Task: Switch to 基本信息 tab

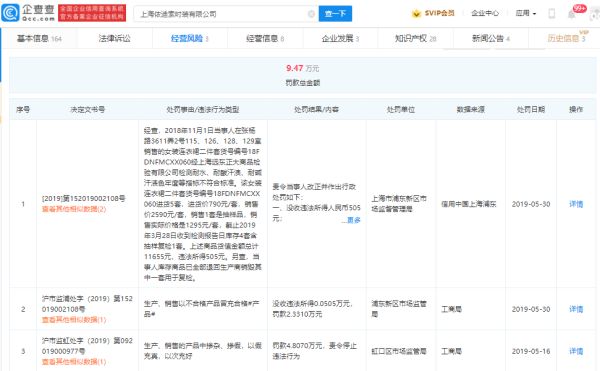Action: pos(39,38)
